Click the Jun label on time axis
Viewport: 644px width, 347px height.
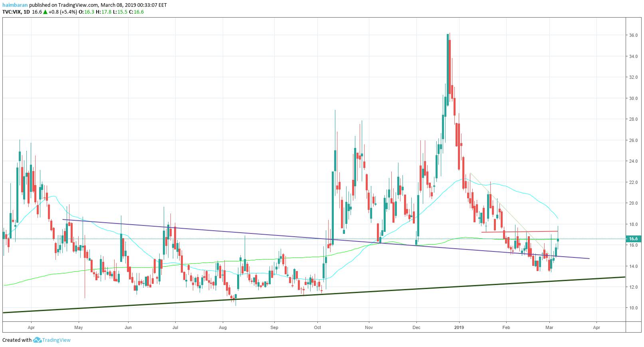tap(129, 327)
